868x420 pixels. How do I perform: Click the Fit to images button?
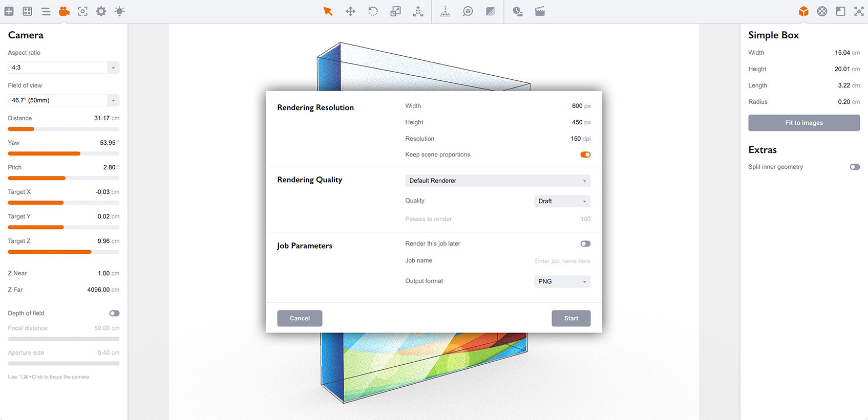pyautogui.click(x=804, y=123)
